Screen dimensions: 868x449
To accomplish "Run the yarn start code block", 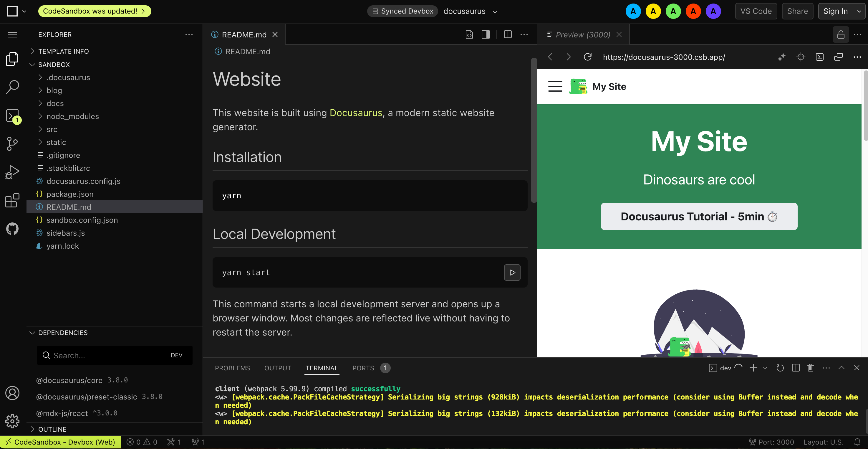I will pyautogui.click(x=512, y=272).
